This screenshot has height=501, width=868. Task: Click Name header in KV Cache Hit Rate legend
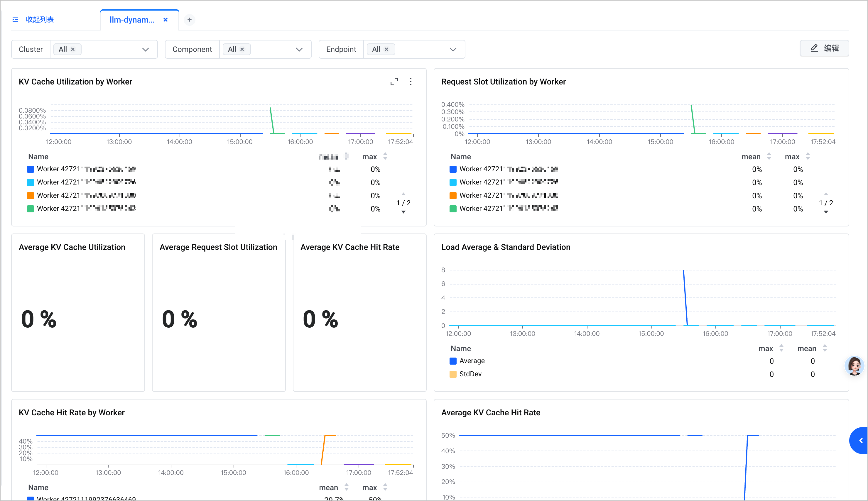point(38,488)
